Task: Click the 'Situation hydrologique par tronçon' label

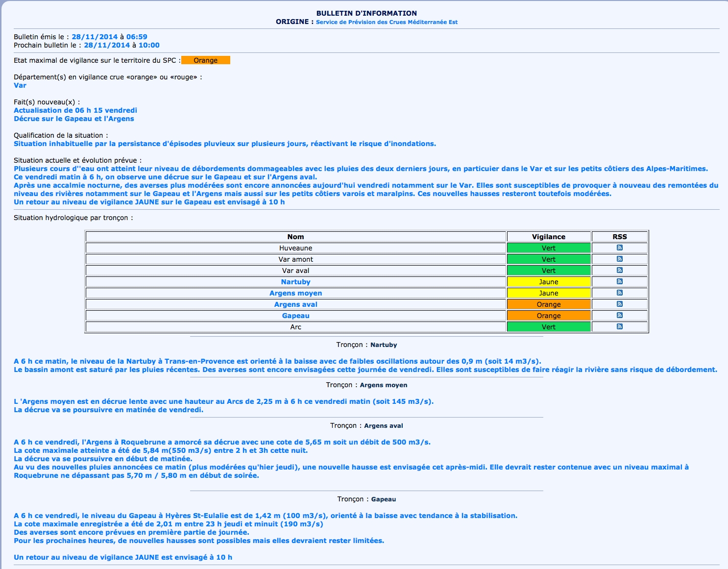Action: [73, 218]
